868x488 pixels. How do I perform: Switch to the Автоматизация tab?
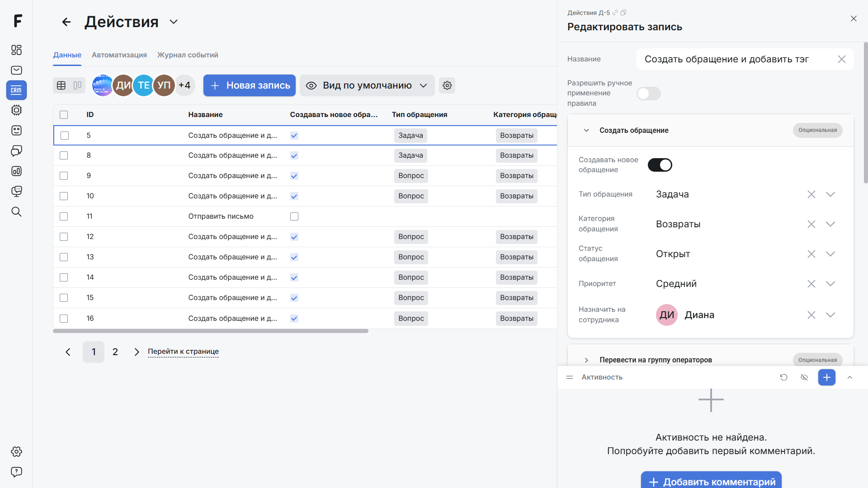click(119, 55)
